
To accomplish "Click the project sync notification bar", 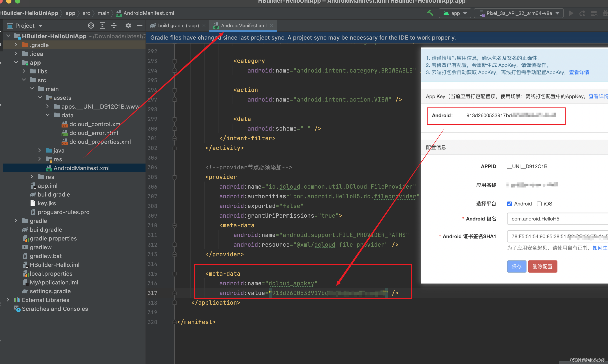I will (303, 37).
